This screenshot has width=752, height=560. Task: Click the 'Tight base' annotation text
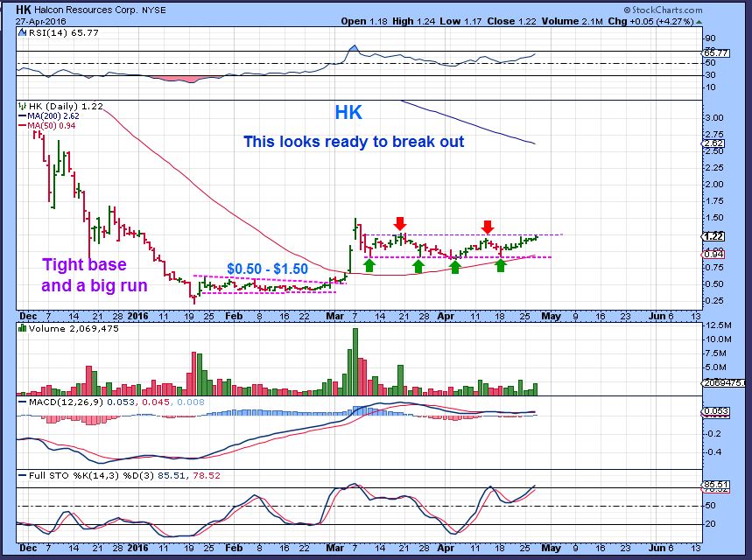(x=84, y=264)
